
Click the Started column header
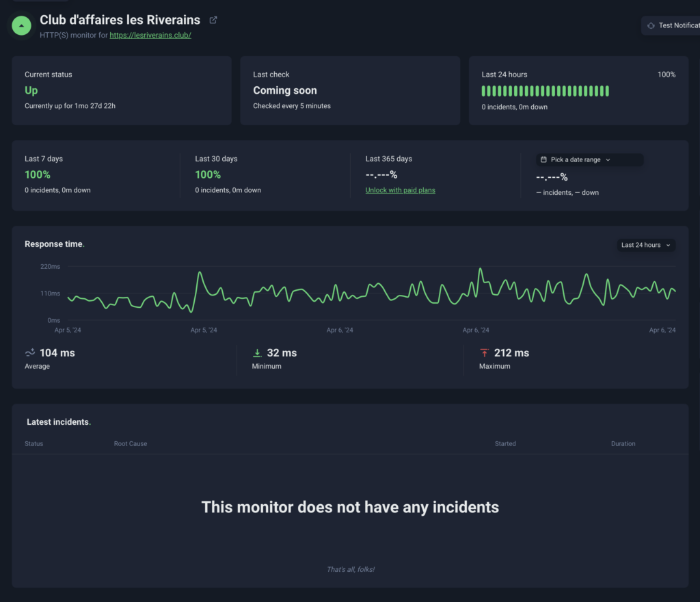click(505, 444)
